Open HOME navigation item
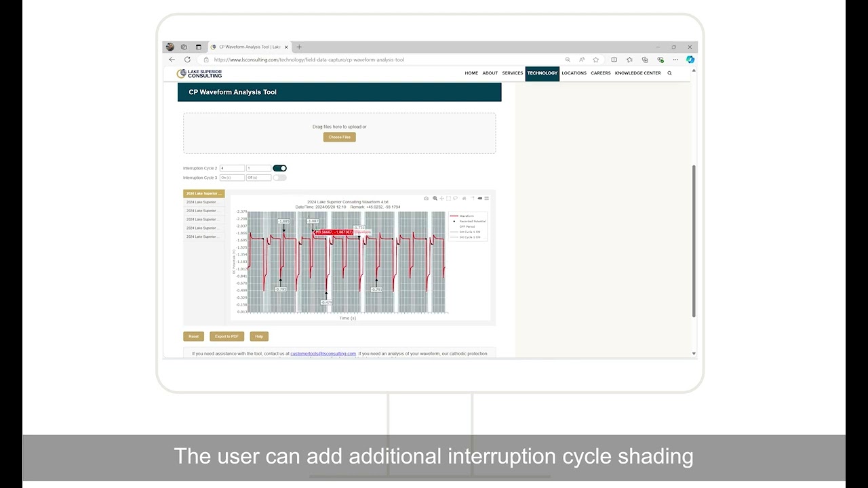 pyautogui.click(x=471, y=73)
